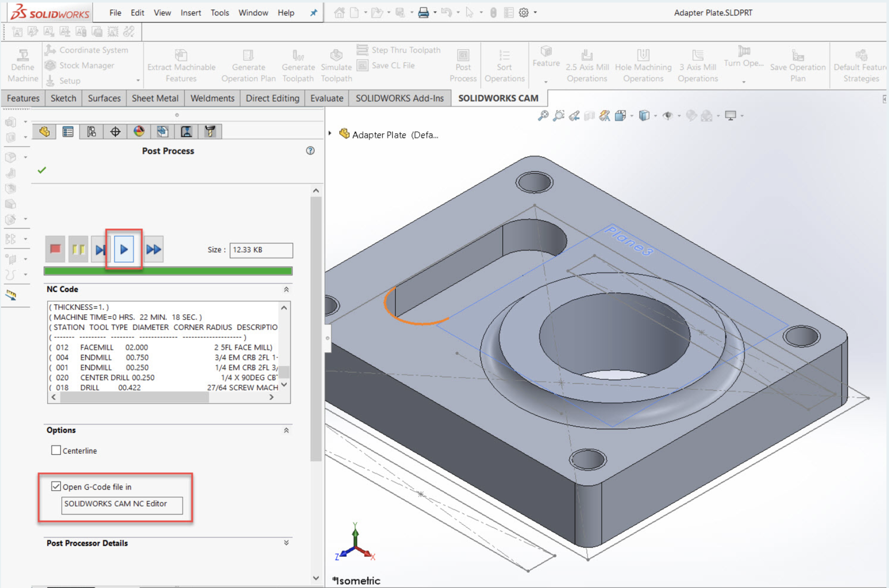Collapse the NC Code section
Viewport: 889px width, 588px height.
click(286, 289)
